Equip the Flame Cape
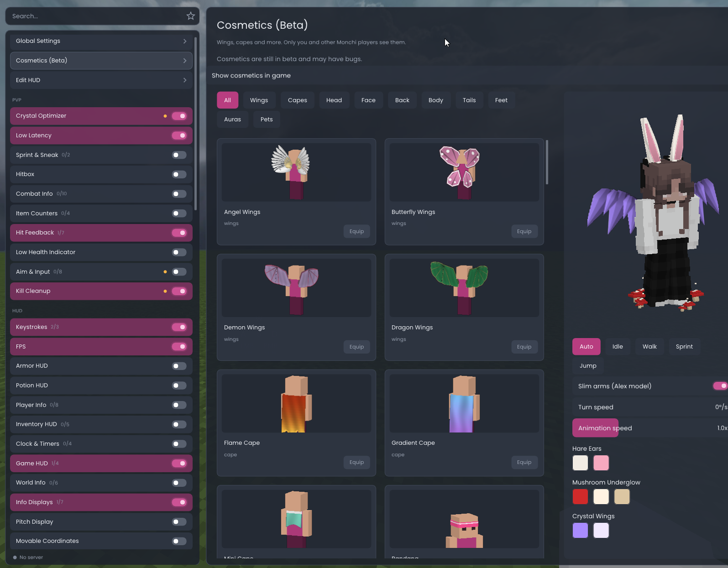Image resolution: width=728 pixels, height=568 pixels. point(356,463)
